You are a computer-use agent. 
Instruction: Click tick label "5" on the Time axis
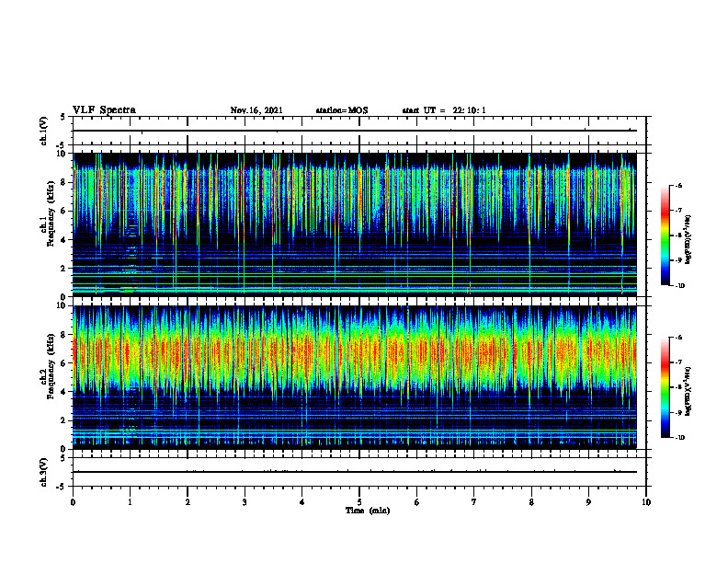359,502
